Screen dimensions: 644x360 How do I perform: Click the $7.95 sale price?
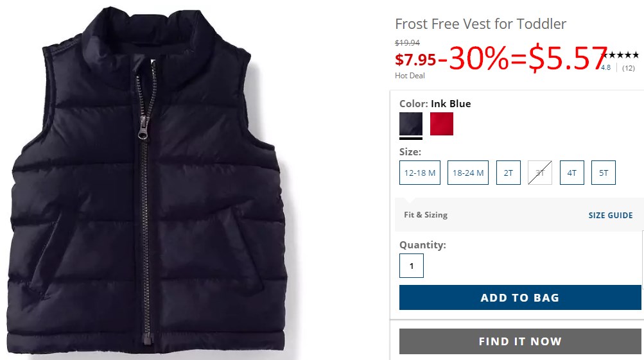tap(415, 60)
